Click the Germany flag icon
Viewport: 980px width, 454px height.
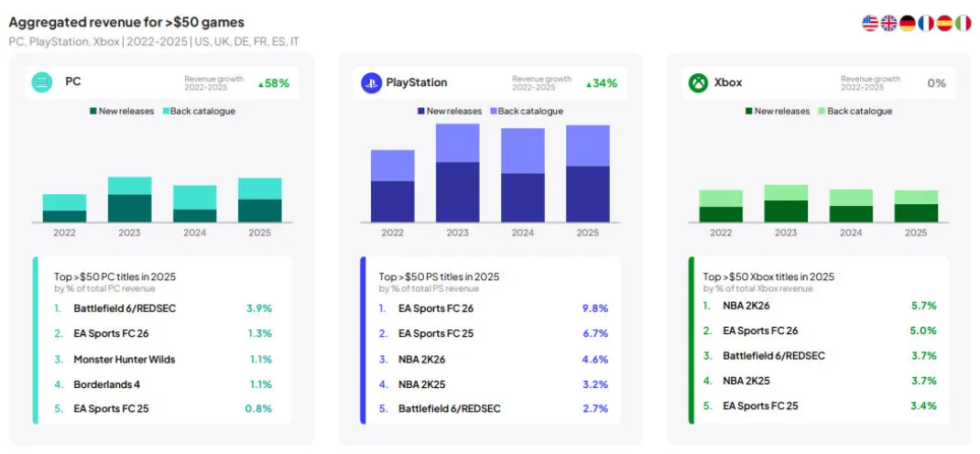tap(908, 24)
